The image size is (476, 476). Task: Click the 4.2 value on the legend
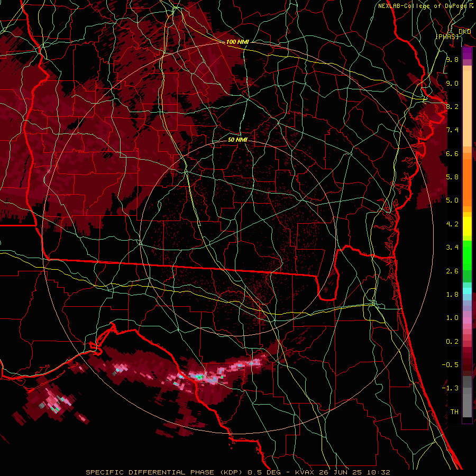452,224
